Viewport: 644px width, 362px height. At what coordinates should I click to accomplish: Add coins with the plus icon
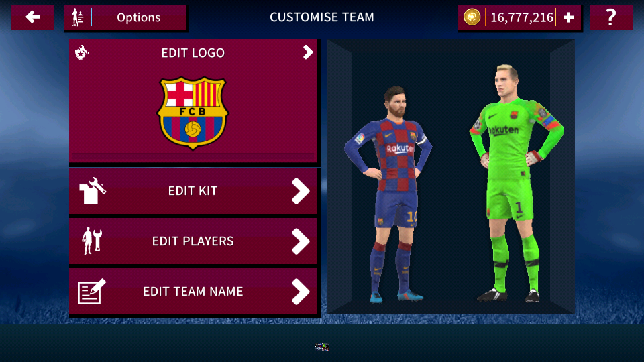coord(568,17)
